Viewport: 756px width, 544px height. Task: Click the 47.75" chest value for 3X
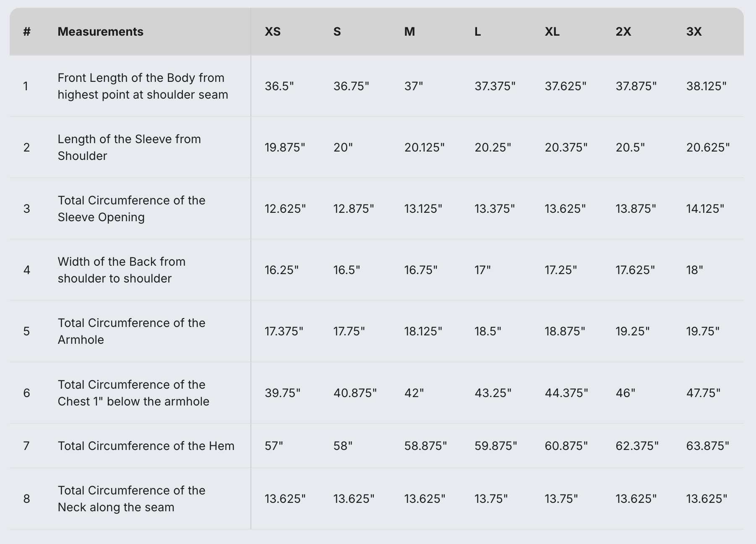coord(703,393)
